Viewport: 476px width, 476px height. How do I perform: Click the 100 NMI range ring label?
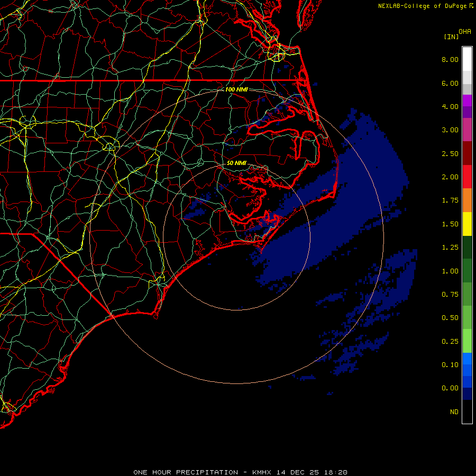pyautogui.click(x=236, y=89)
